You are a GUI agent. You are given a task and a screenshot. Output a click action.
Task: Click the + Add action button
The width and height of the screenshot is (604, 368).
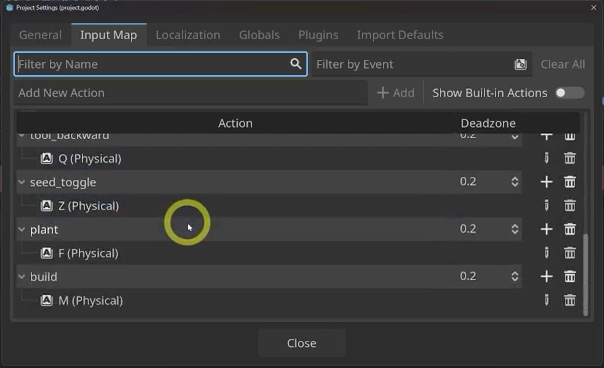[396, 93]
